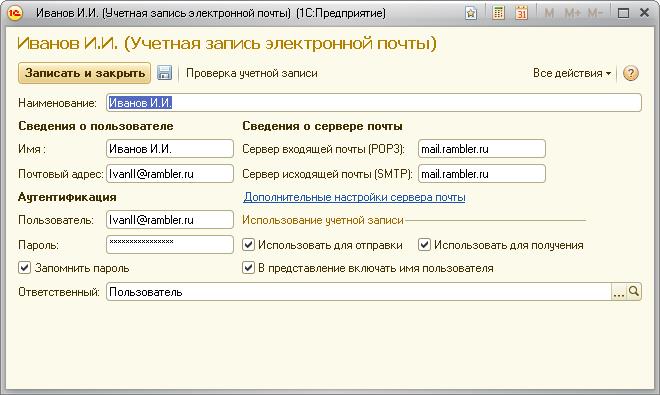
Task: Click the Пользователь authentication field
Action: (170, 220)
